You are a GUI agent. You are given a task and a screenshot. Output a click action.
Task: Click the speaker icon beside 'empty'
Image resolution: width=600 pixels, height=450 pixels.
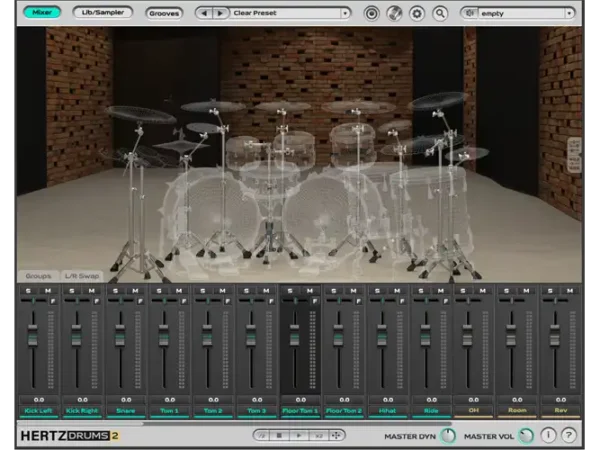click(469, 13)
